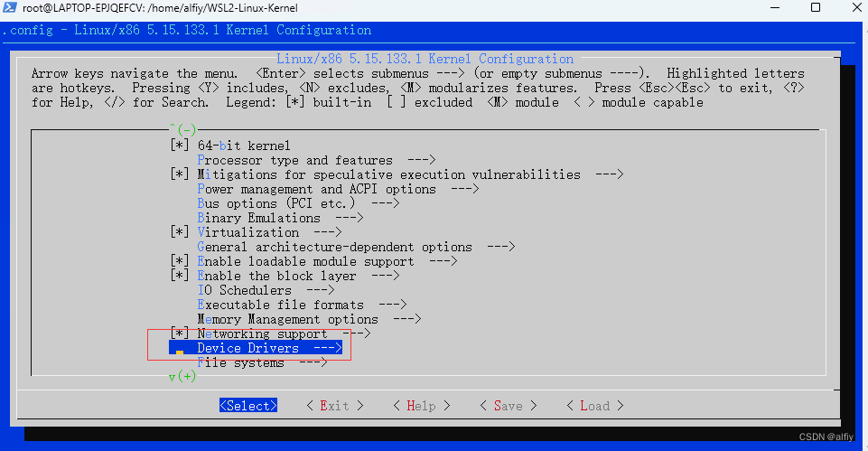Toggle the 64-bit kernel checkbox
Viewport: 868px width, 451px height.
pyautogui.click(x=180, y=146)
